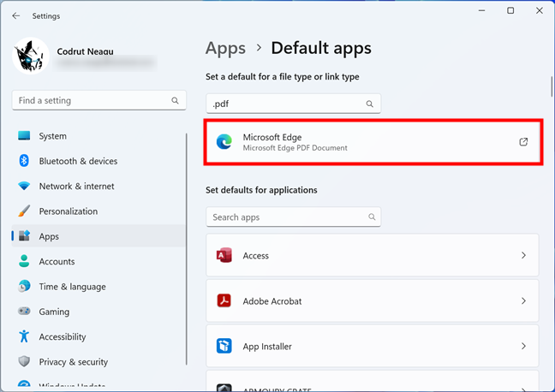Expand the Access defaults chevron
The image size is (555, 392).
pyautogui.click(x=523, y=256)
